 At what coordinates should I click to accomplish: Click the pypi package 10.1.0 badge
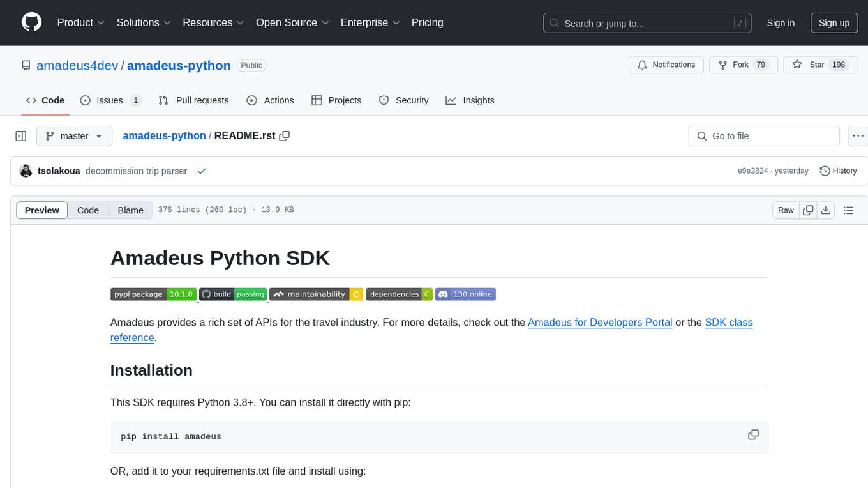(x=153, y=294)
